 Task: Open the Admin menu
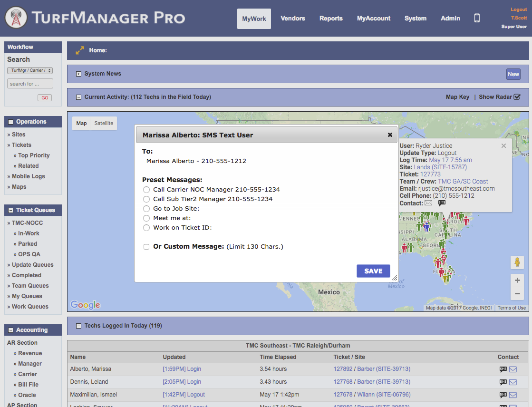coord(450,19)
